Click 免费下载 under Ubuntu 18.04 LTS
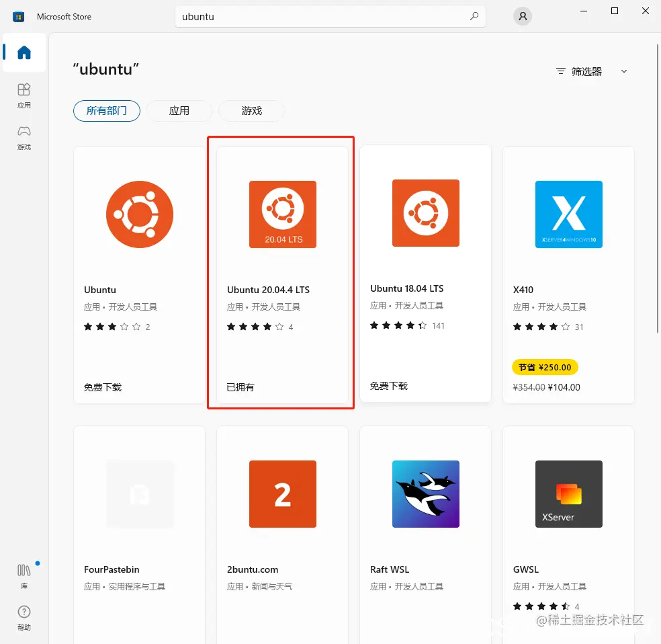The image size is (661, 644). [x=389, y=386]
